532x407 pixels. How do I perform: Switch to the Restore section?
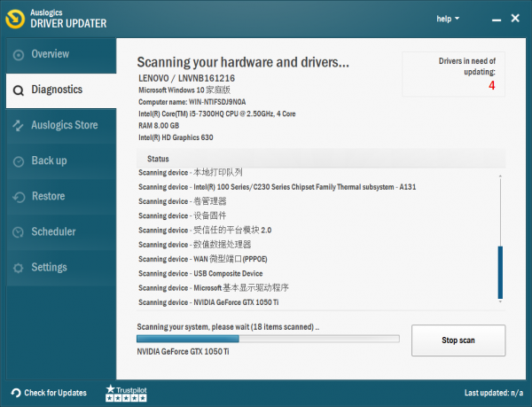(61, 197)
